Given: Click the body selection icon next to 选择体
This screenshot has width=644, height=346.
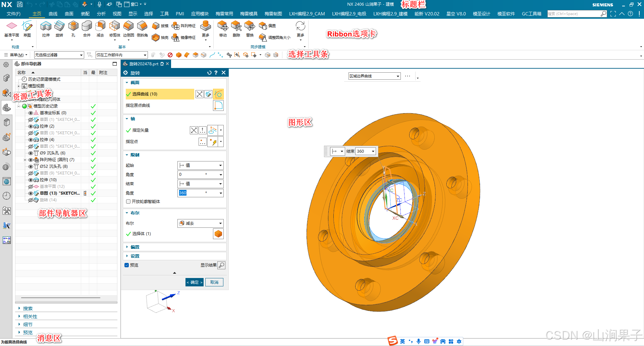Looking at the screenshot, I should pos(218,234).
